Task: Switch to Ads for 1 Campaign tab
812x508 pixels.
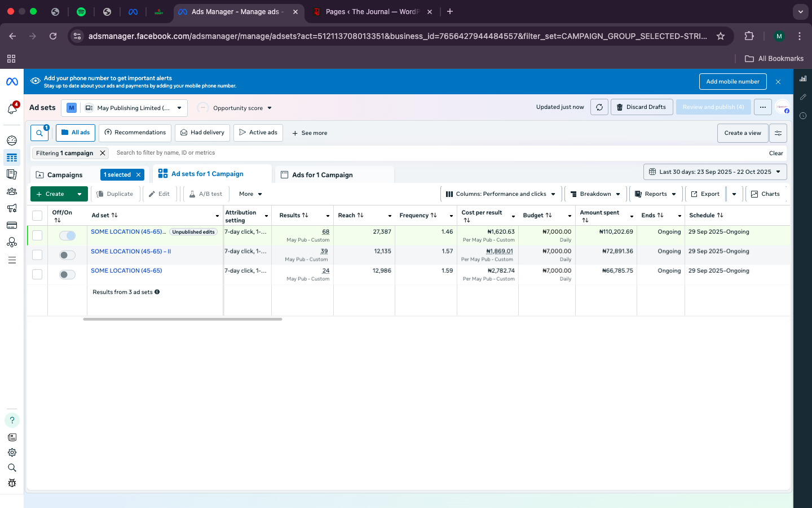Action: click(x=322, y=175)
